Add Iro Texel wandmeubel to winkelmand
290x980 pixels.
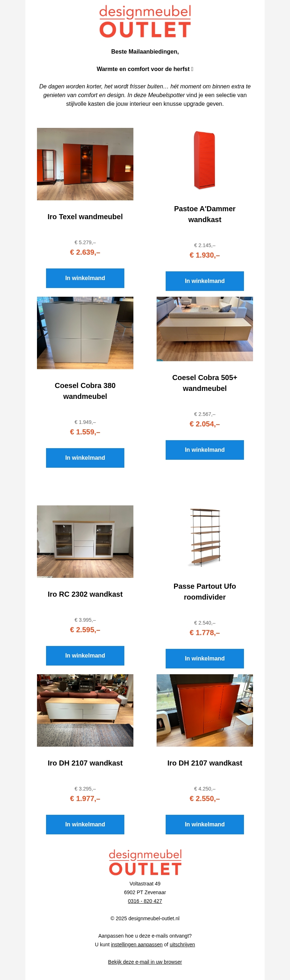[85, 278]
